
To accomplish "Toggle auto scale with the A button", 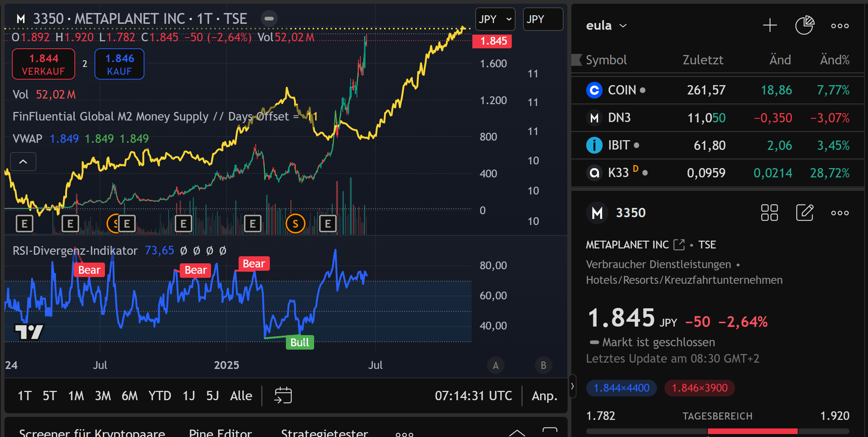I will (x=495, y=365).
